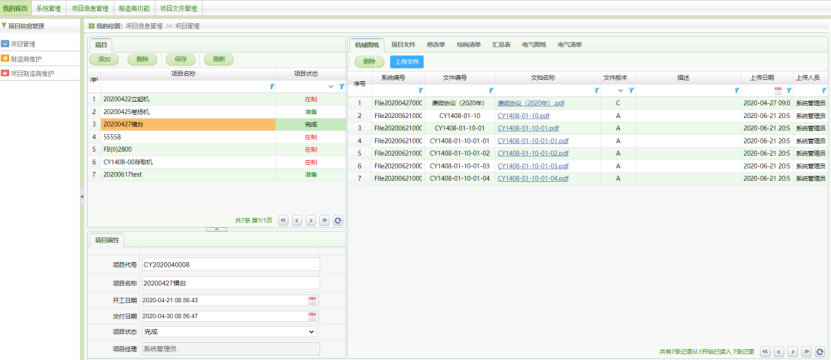Click 删除 button in file panel
The height and width of the screenshot is (360, 831).
(369, 62)
